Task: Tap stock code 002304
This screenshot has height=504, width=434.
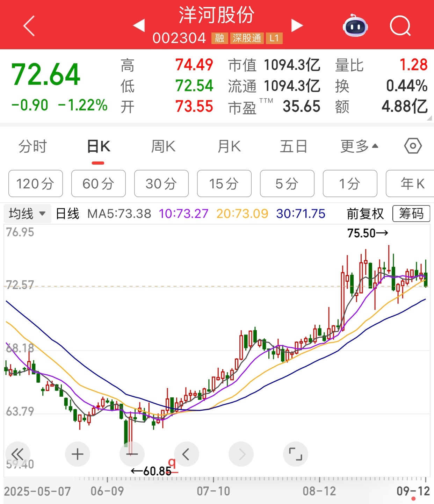Action: pyautogui.click(x=179, y=38)
